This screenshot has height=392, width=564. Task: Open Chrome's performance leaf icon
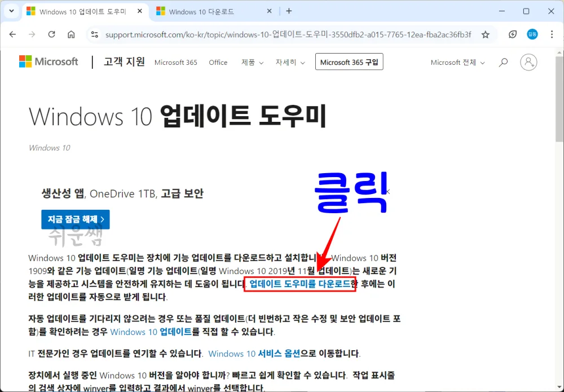512,34
